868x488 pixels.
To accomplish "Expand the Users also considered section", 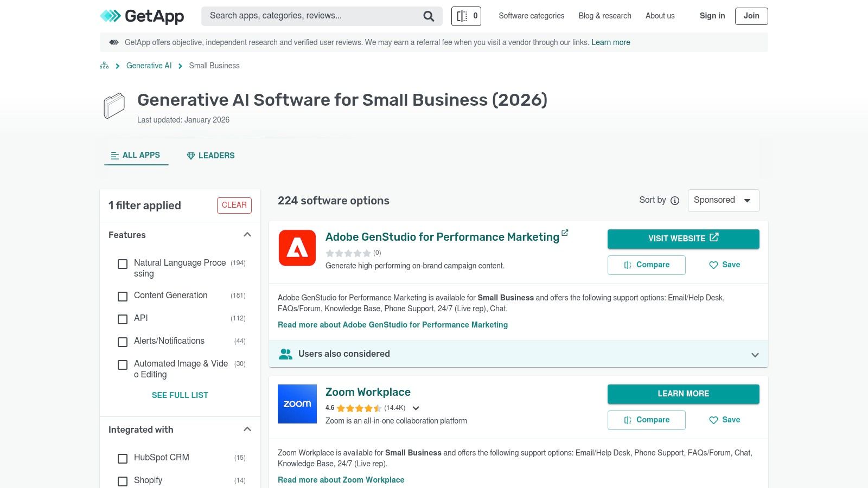I will (x=755, y=355).
